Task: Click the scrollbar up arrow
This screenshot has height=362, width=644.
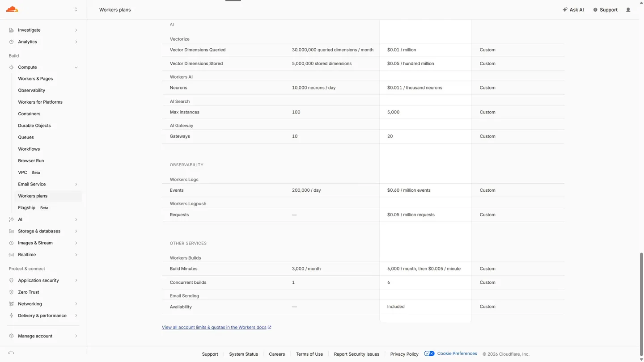Action: tap(641, 2)
